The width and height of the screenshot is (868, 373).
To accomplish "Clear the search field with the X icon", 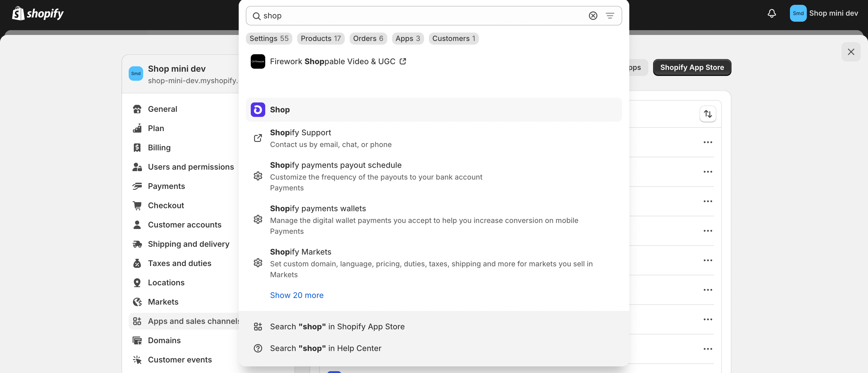I will [593, 16].
